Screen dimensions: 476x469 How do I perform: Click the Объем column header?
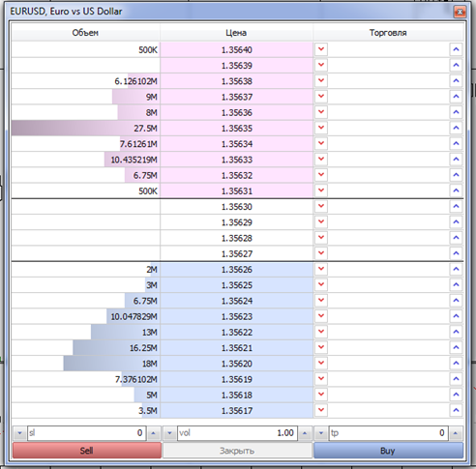[x=85, y=33]
